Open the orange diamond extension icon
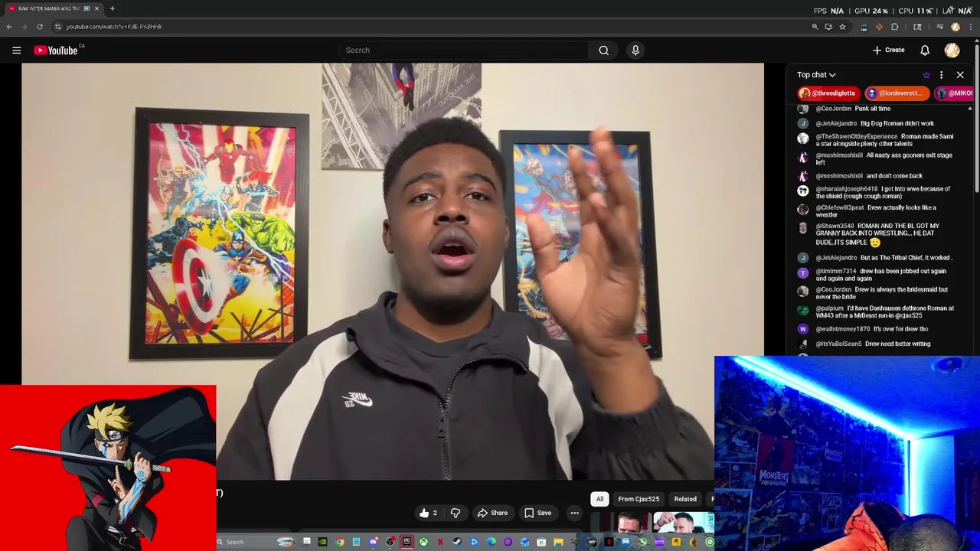 (x=879, y=26)
